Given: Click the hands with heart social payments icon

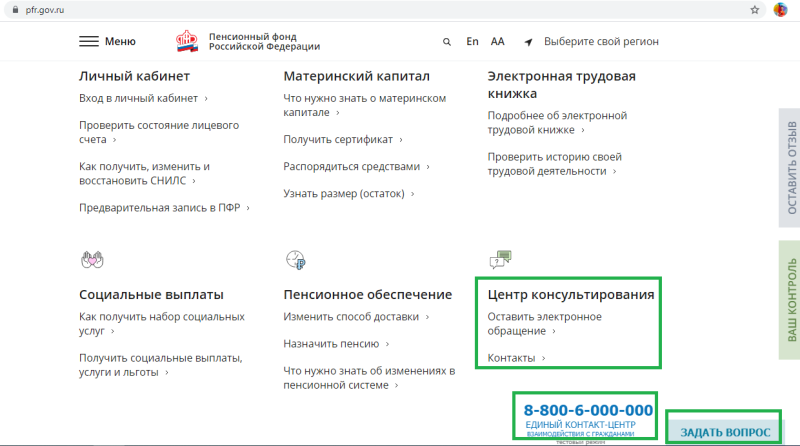Looking at the screenshot, I should [92, 260].
